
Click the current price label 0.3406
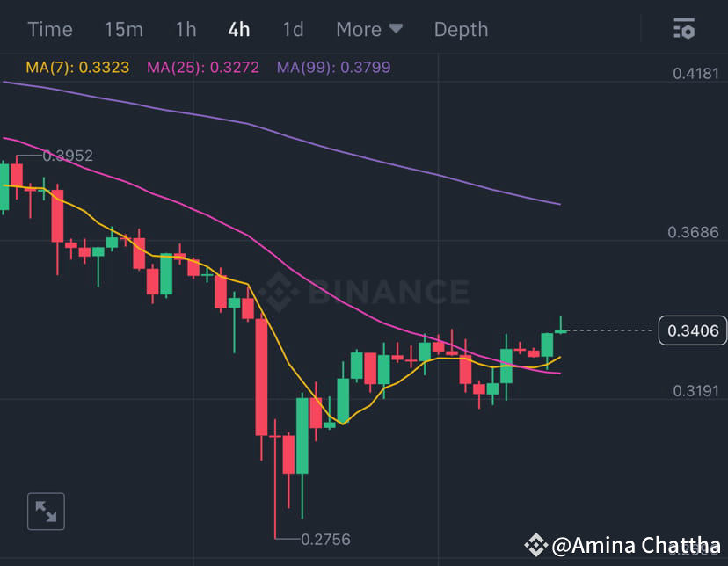[x=692, y=330]
